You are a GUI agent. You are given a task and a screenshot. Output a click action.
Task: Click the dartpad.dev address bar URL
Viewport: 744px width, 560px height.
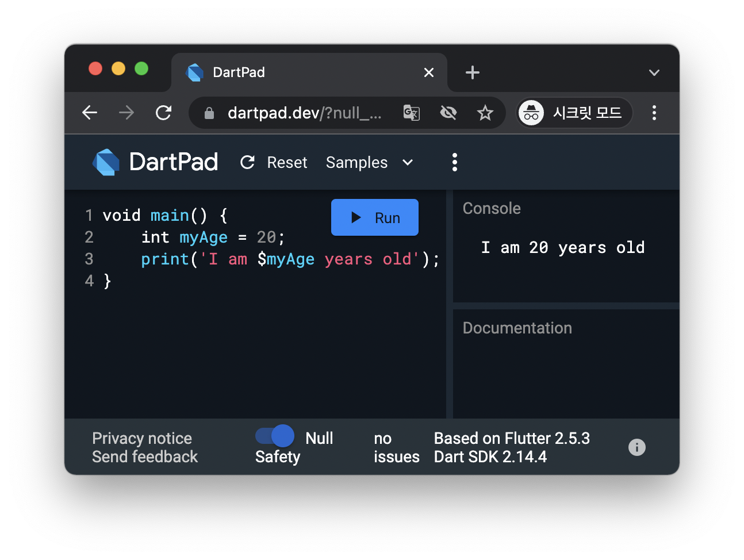(304, 113)
